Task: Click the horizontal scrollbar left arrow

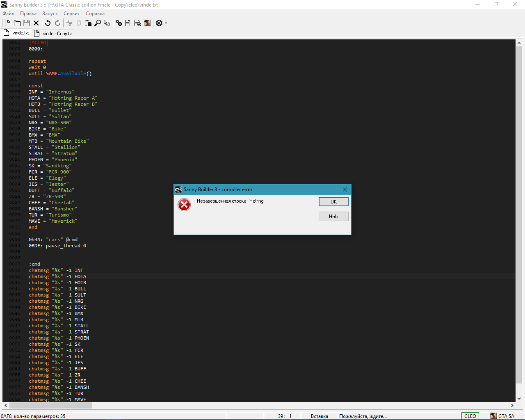Action: [x=6, y=405]
